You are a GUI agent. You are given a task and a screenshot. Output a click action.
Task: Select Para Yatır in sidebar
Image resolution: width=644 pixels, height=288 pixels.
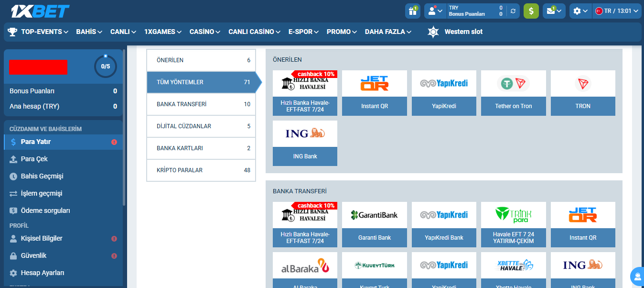[63, 142]
